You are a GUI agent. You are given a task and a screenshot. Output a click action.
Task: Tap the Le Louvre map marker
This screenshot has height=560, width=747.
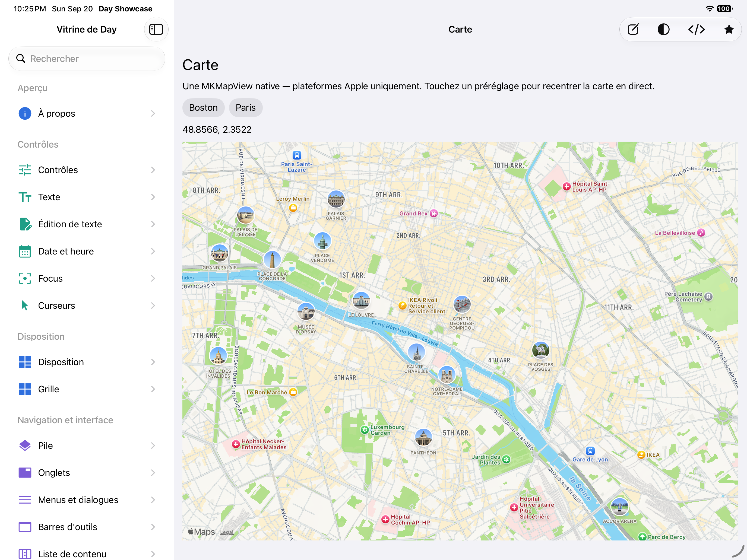click(361, 300)
